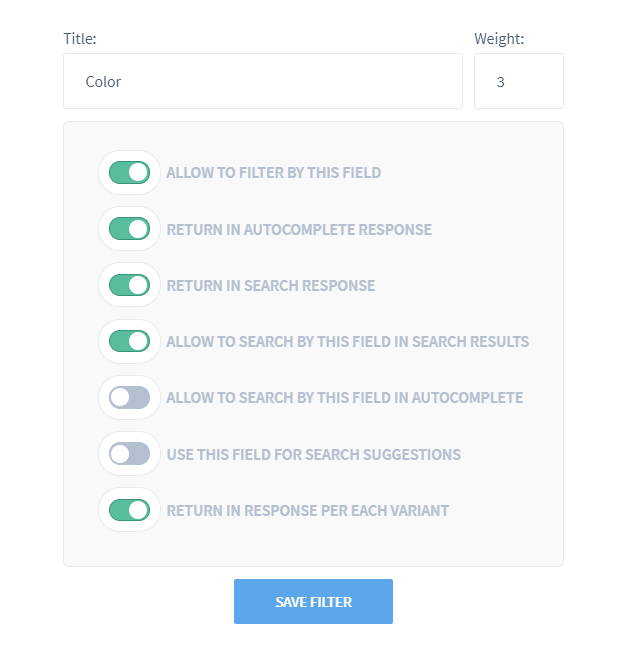Screen dimensions: 627x653
Task: Click 'Allow to search by this field in autocomplete' text
Action: pos(345,398)
